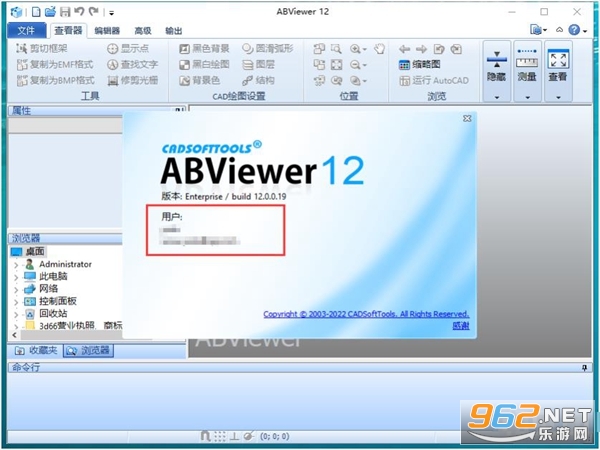Expand the Administrator tree node

tap(16, 265)
